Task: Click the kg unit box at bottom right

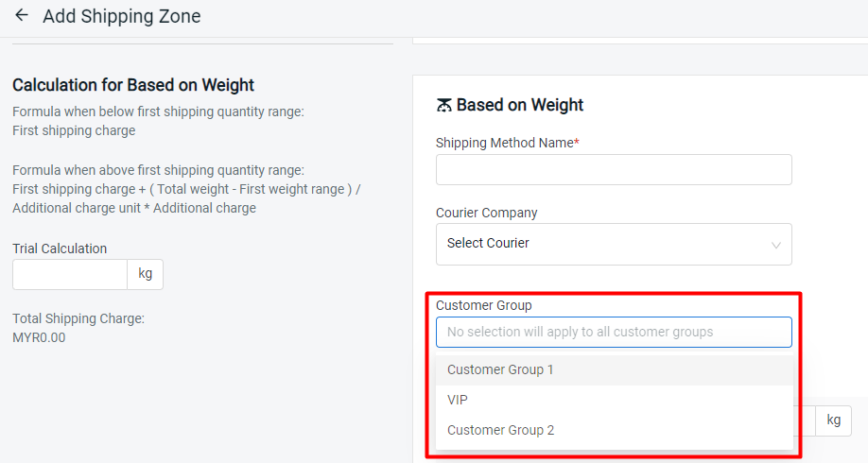Action: [x=833, y=420]
